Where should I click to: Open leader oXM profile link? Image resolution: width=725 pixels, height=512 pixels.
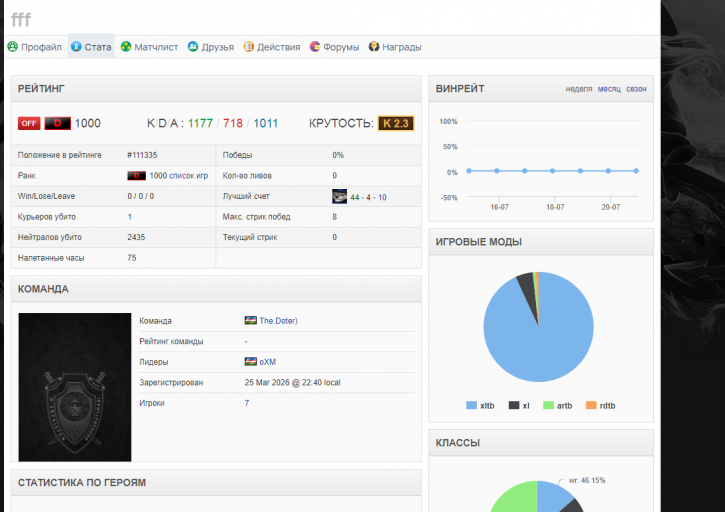(x=267, y=362)
